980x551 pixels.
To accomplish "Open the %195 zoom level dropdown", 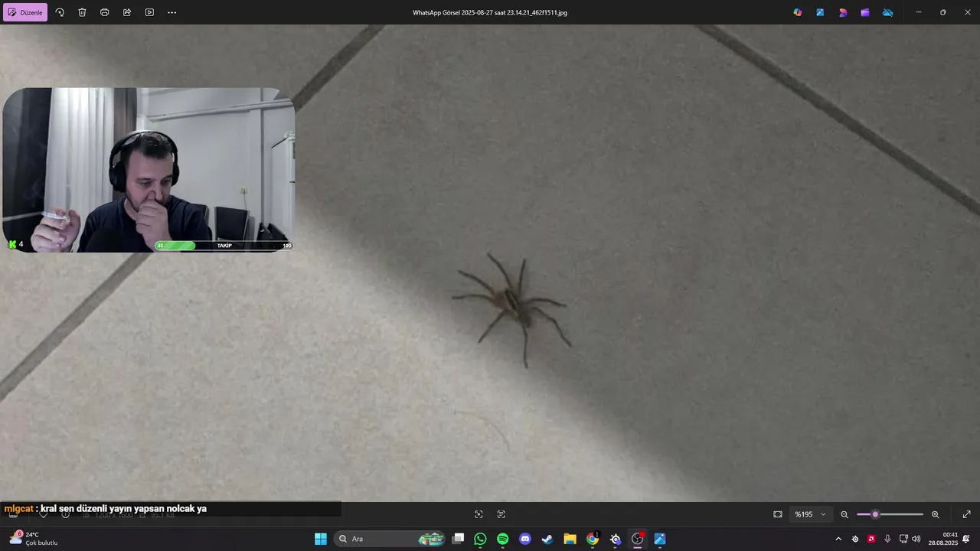I will coord(811,514).
